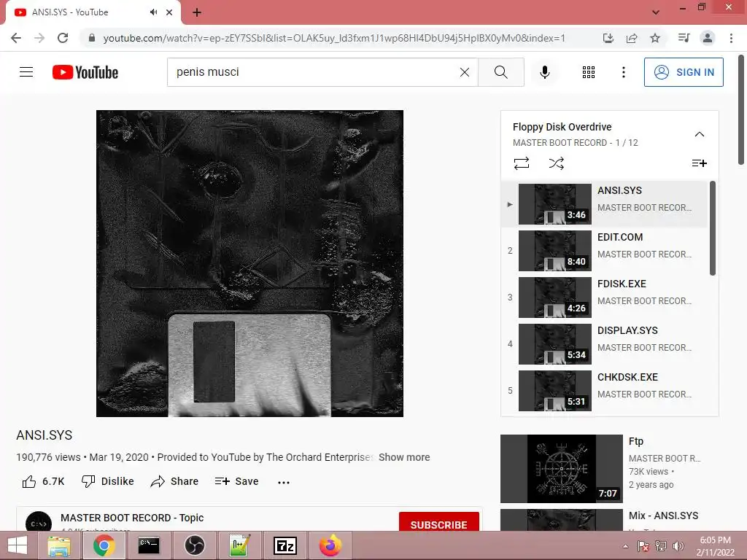Mute tab via speaker icon on tab
The width and height of the screenshot is (747, 560).
tap(153, 12)
